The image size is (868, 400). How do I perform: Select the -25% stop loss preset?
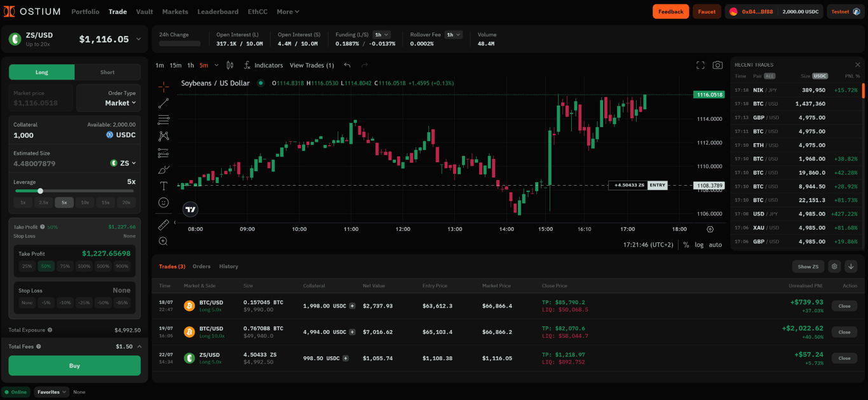84,303
